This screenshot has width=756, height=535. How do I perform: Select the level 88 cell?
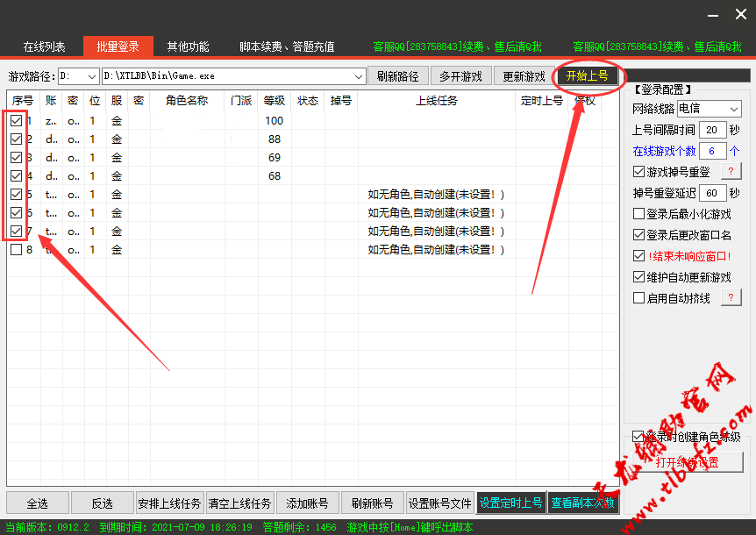(275, 139)
